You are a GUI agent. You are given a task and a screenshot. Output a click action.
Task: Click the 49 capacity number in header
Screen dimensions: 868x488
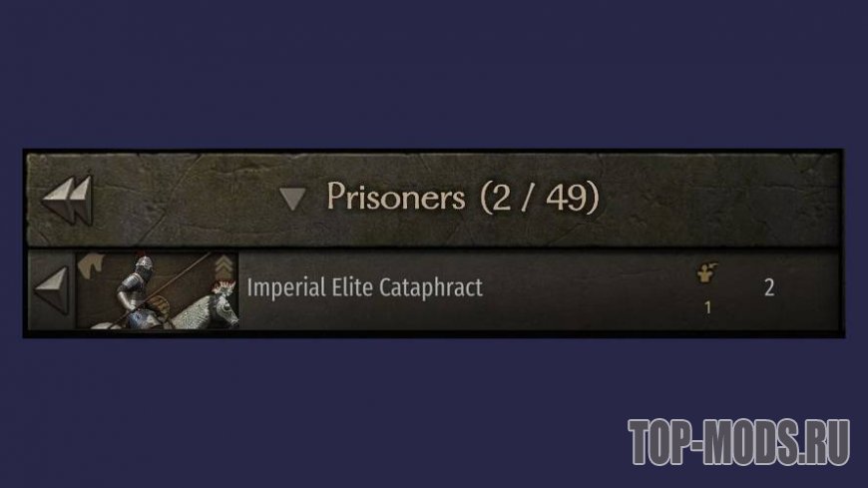[x=565, y=197]
